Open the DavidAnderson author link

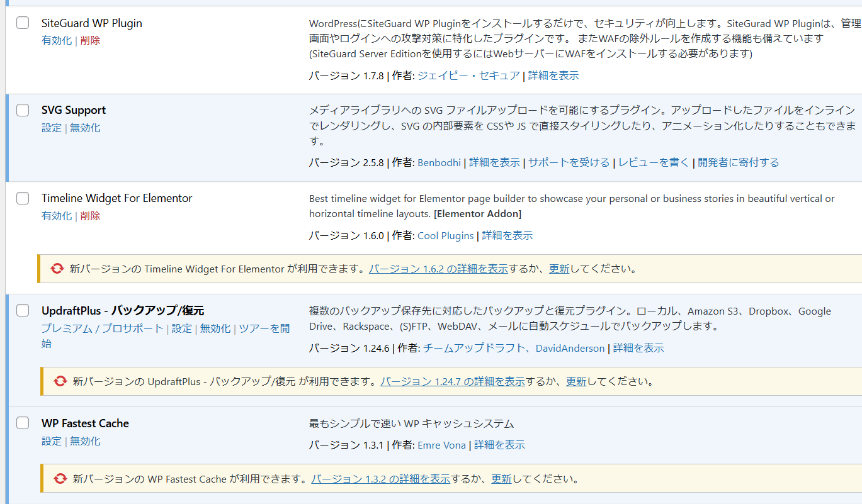[570, 348]
